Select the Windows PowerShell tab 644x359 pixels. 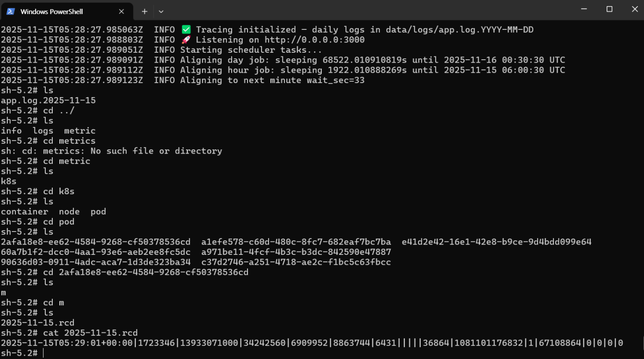[x=56, y=11]
